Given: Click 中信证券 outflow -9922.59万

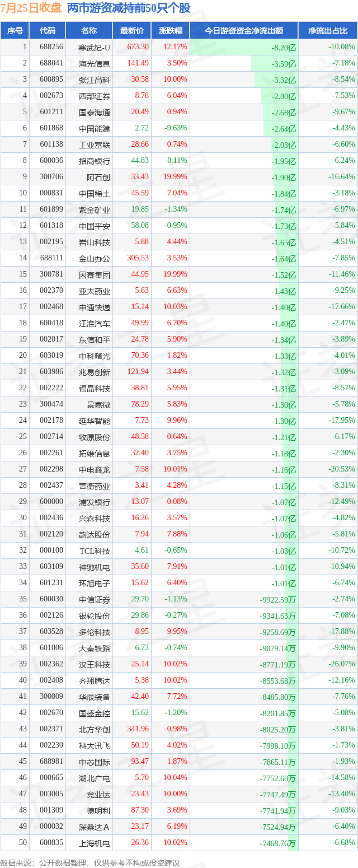Looking at the screenshot, I should 278,599.
